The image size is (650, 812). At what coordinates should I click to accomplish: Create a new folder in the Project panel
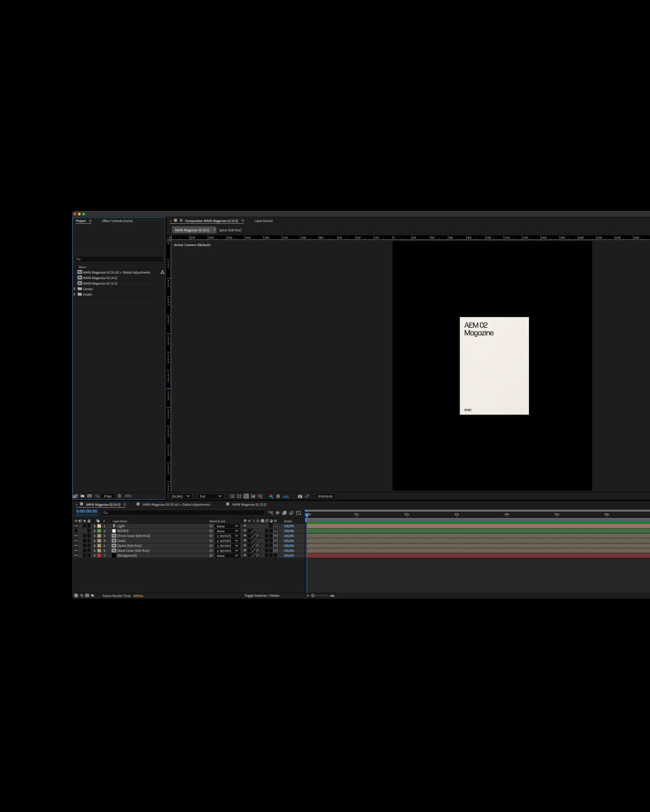[82, 496]
